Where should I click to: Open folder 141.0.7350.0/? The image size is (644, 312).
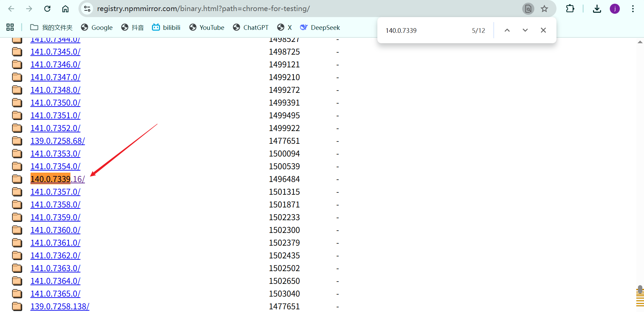55,103
